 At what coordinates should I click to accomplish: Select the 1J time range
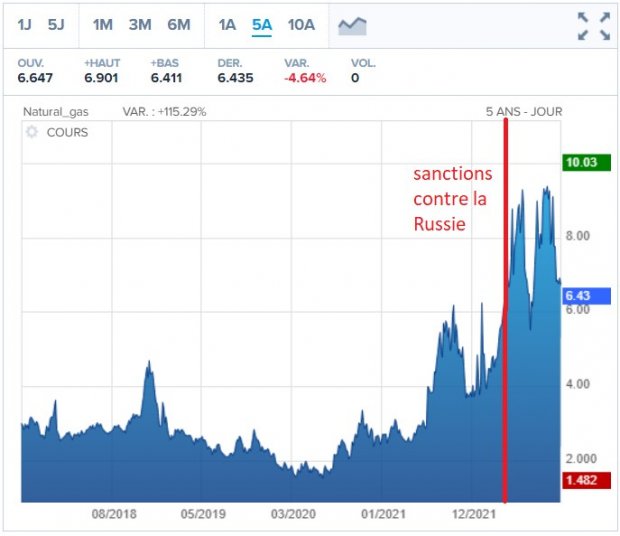pos(25,24)
